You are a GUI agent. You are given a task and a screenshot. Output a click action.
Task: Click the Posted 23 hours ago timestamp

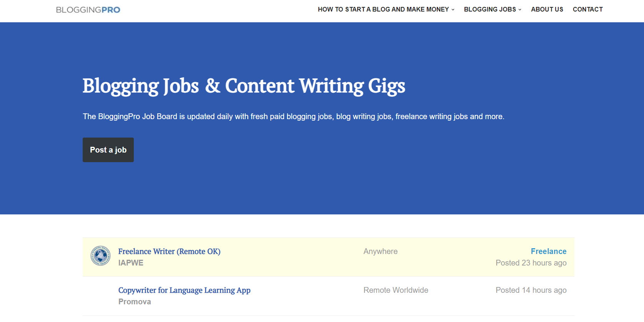[x=531, y=263]
